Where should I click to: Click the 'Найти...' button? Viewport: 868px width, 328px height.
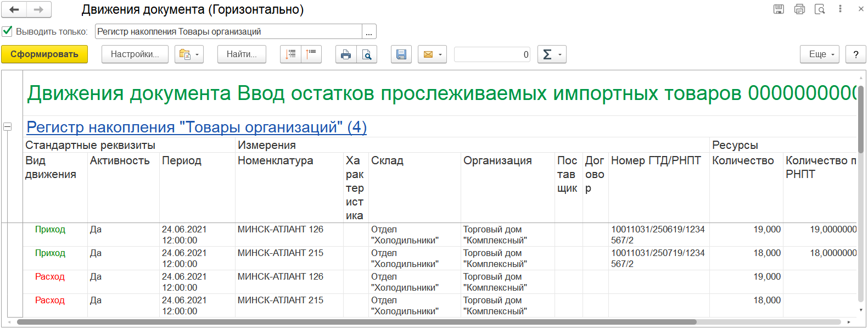pyautogui.click(x=242, y=54)
